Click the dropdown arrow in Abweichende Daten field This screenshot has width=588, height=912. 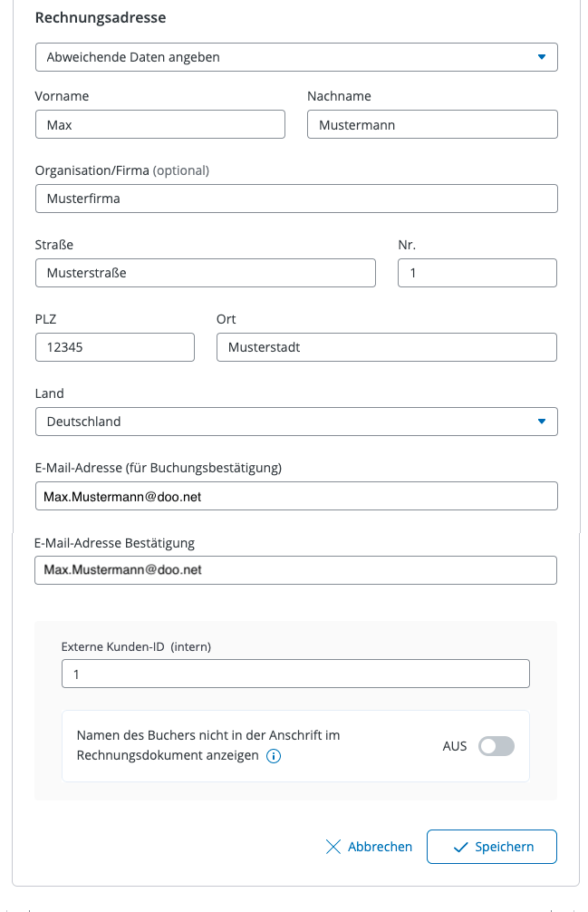point(542,57)
